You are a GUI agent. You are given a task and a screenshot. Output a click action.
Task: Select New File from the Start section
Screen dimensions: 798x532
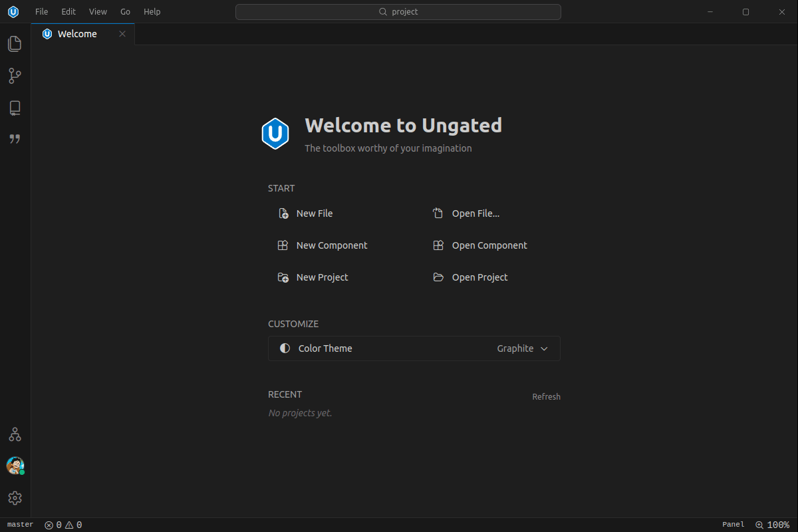[x=314, y=213]
